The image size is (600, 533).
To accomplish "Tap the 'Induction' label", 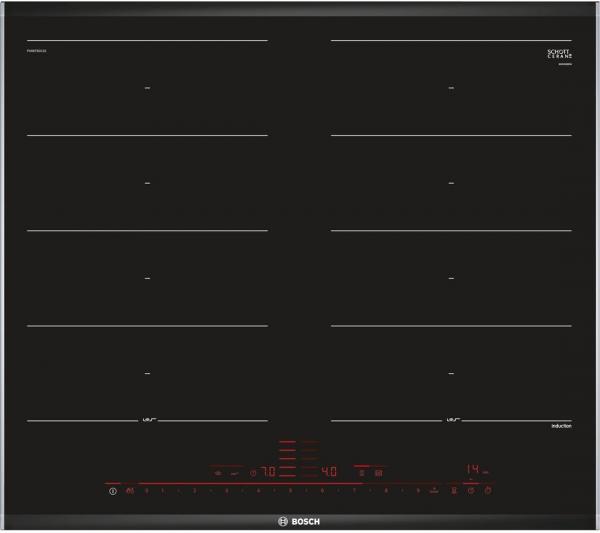I will click(561, 426).
